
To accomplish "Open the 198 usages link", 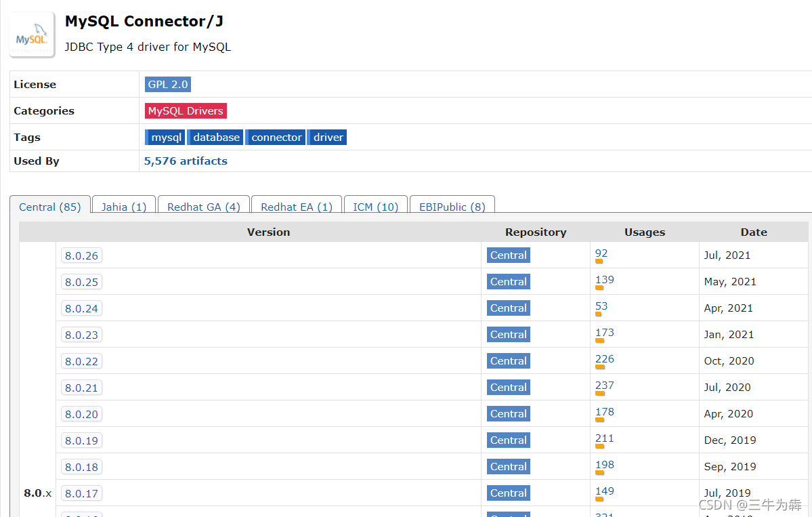I will (x=604, y=465).
